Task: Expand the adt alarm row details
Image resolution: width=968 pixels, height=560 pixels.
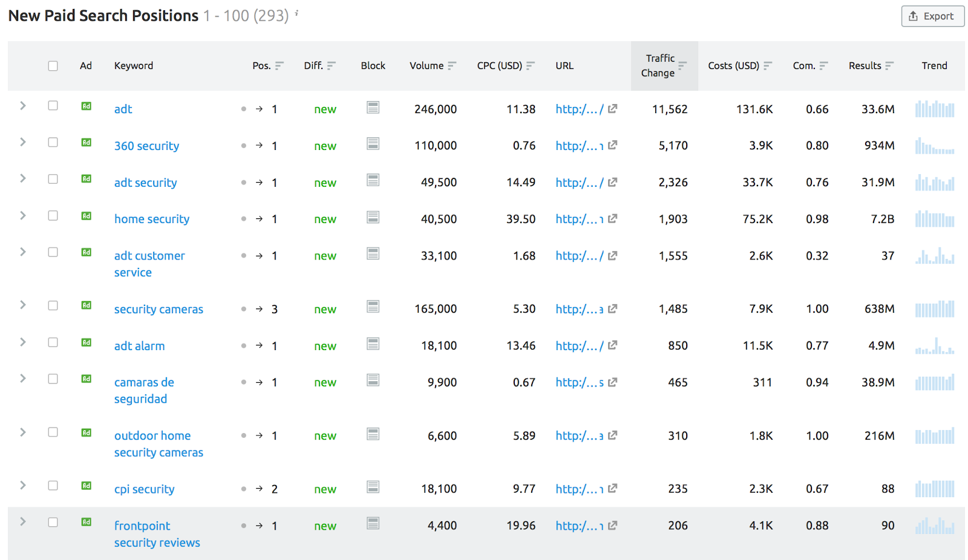Action: point(23,342)
